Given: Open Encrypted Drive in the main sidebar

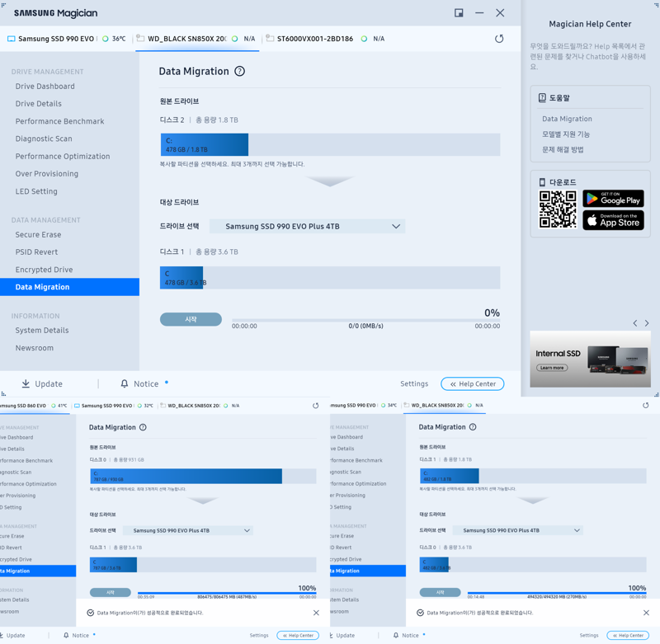Looking at the screenshot, I should (45, 270).
